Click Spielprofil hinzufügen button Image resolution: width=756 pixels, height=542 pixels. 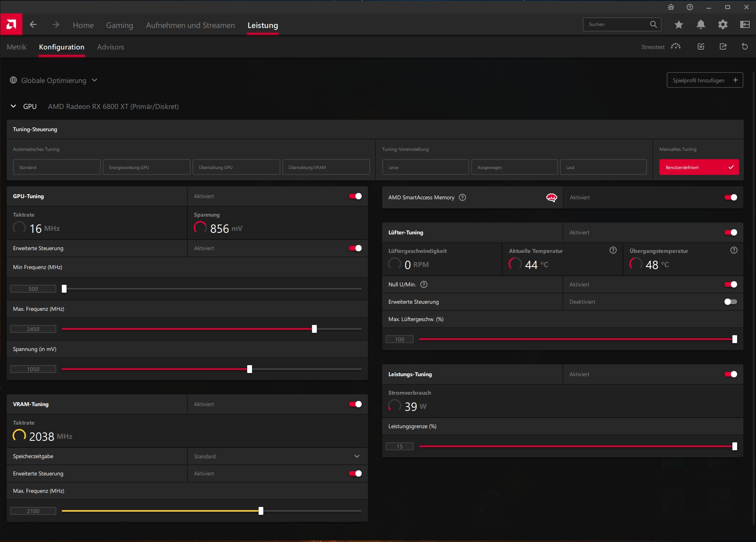click(x=704, y=80)
